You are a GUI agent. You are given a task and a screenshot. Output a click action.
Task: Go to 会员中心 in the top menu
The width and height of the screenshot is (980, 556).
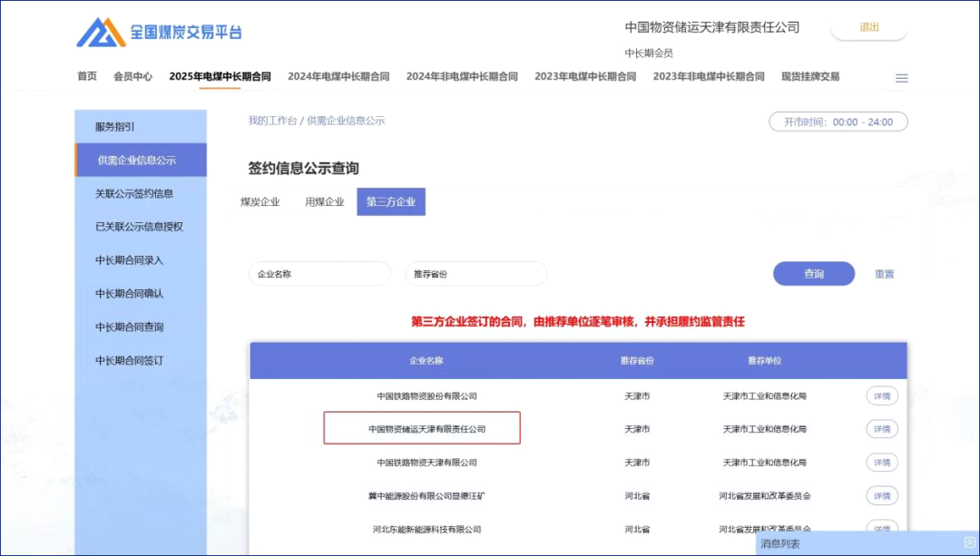[132, 76]
